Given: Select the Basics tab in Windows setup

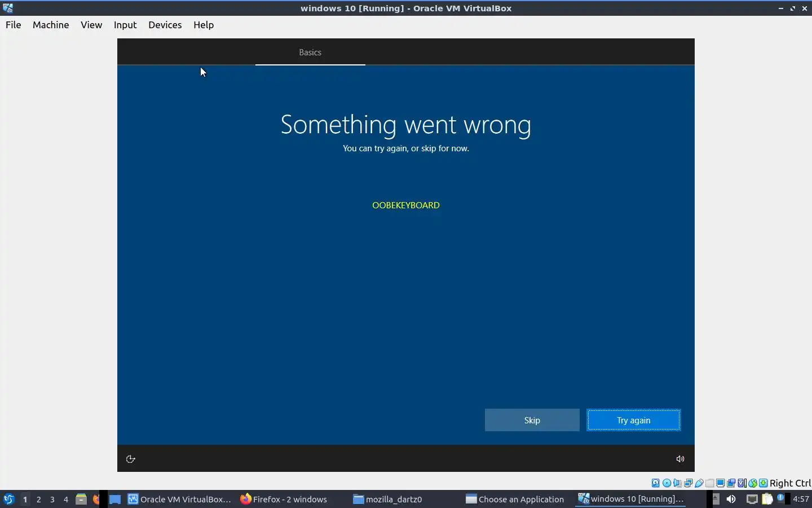Looking at the screenshot, I should [310, 52].
